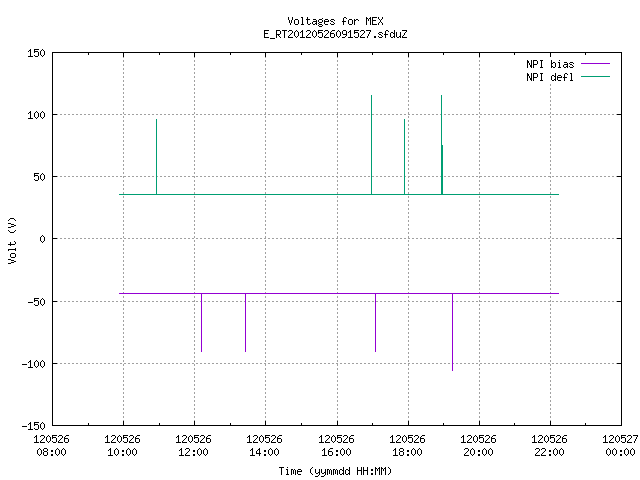Click the 'NPI defl' legend label
This screenshot has width=640, height=480.
point(550,77)
